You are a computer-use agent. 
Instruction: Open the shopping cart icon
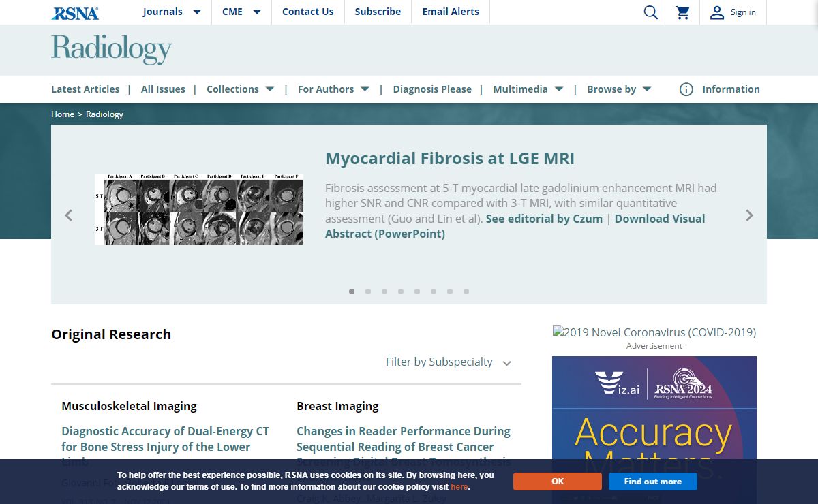682,12
